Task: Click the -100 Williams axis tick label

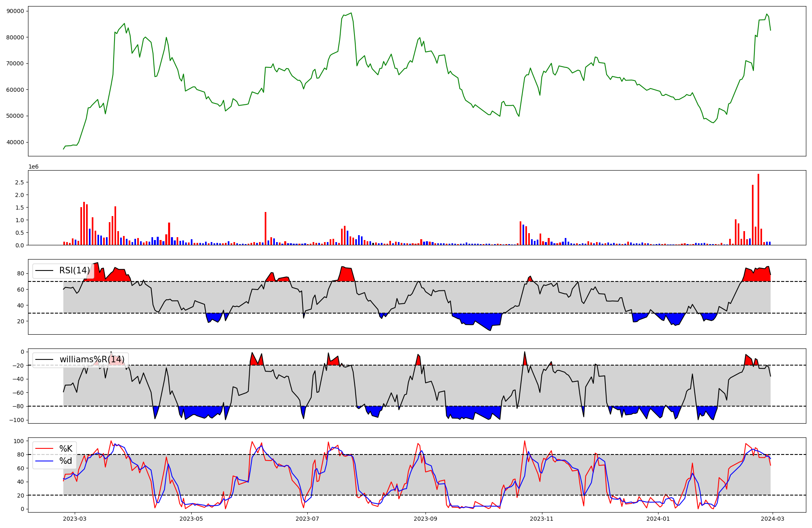Action: (16, 420)
